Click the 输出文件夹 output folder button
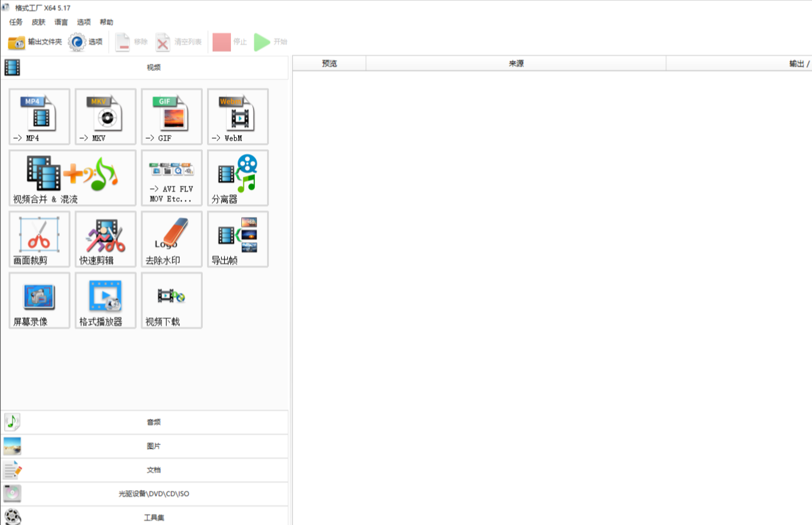This screenshot has height=525, width=812. [35, 42]
